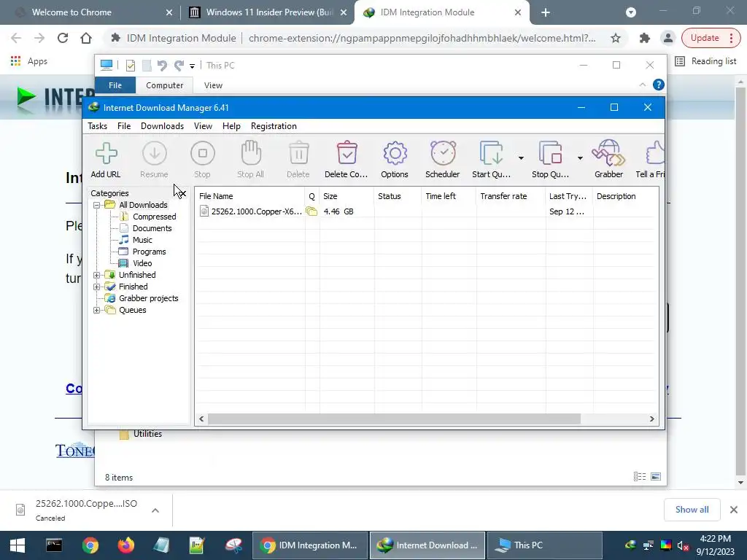Screen dimensions: 747x560
Task: Click View tab in This PC window
Action: 213,85
